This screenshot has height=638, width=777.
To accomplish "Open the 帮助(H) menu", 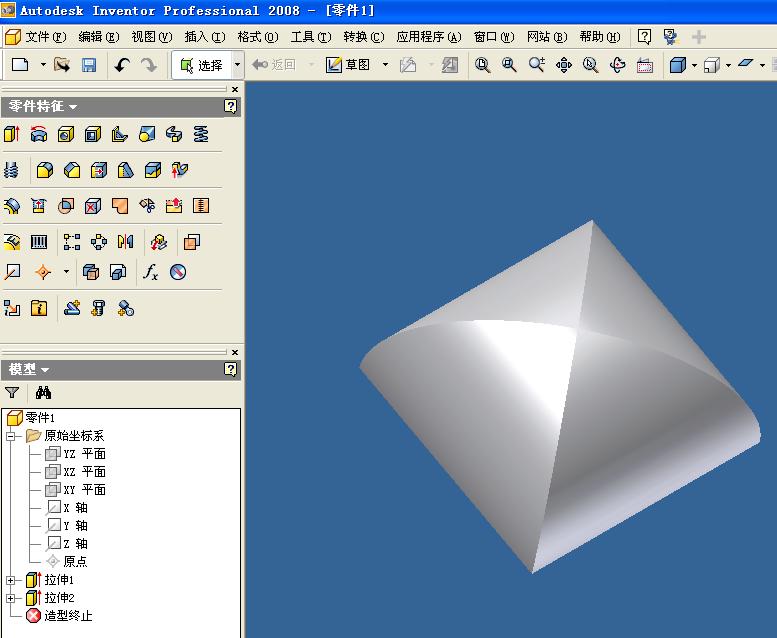I will (x=600, y=37).
